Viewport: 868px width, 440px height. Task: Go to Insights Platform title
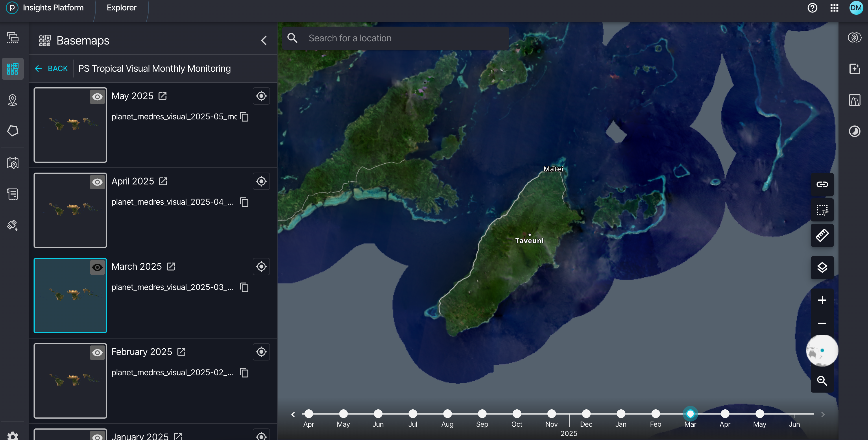click(x=53, y=8)
